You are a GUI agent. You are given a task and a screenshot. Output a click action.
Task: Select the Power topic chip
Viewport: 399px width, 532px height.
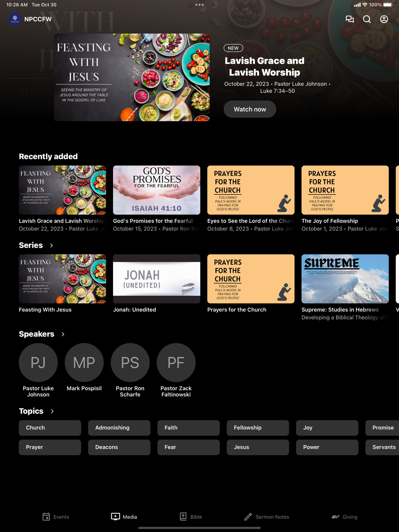coord(327,447)
